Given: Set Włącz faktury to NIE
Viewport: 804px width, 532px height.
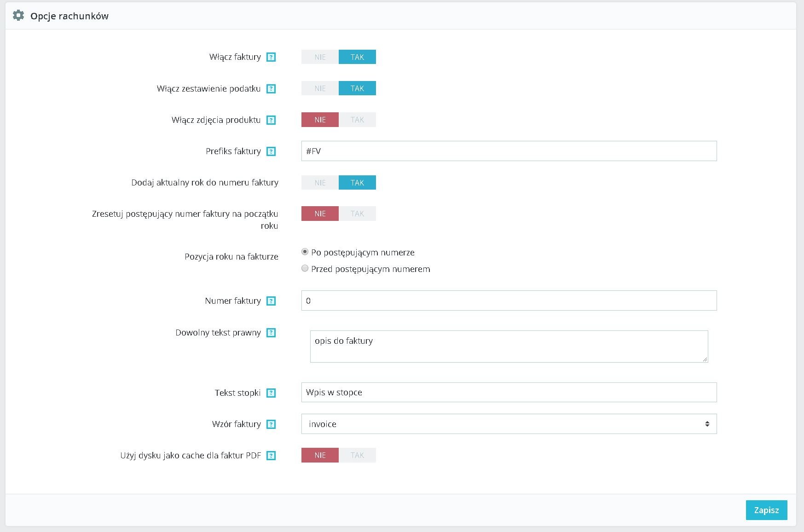Looking at the screenshot, I should [x=320, y=57].
